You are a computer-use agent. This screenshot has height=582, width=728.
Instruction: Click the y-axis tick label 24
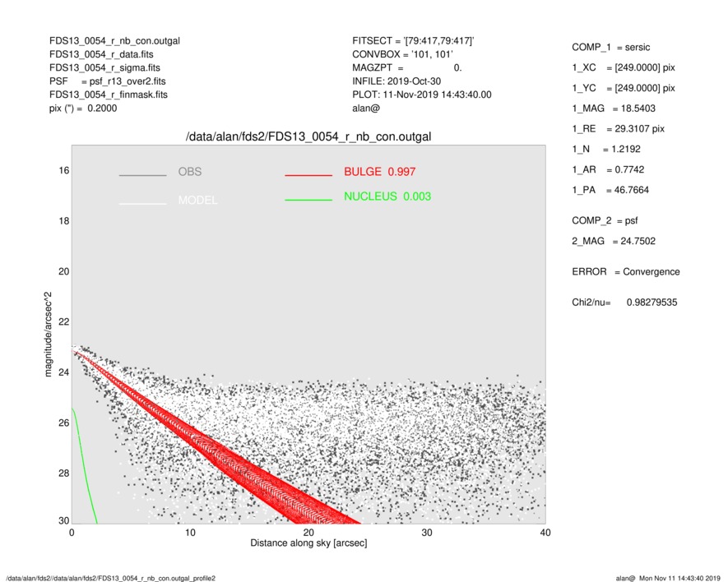(x=64, y=372)
